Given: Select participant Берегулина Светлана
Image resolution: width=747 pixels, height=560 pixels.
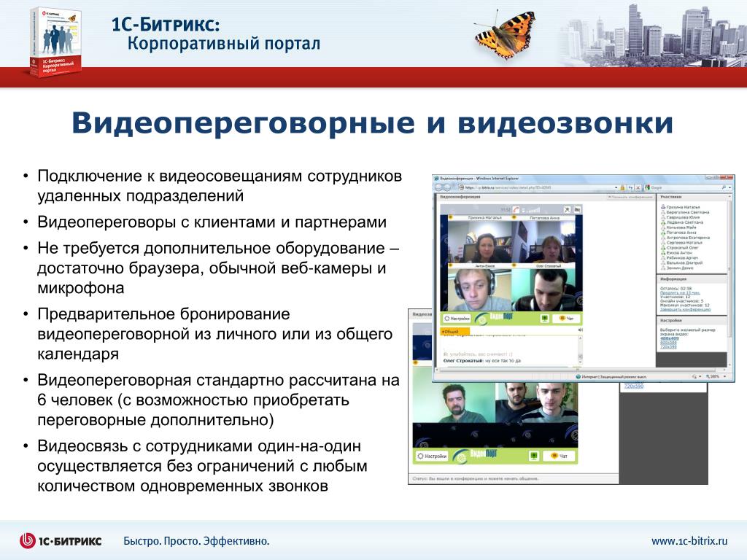Looking at the screenshot, I should click(x=684, y=212).
